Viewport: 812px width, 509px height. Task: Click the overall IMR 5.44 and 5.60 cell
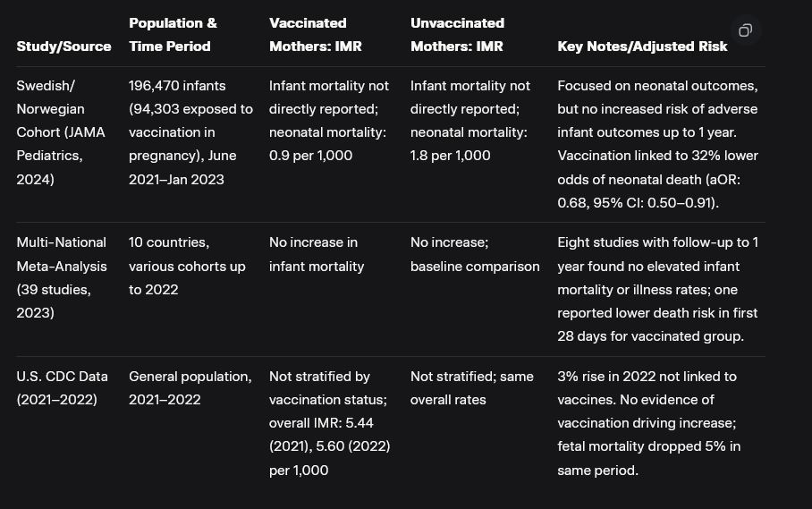(329, 423)
